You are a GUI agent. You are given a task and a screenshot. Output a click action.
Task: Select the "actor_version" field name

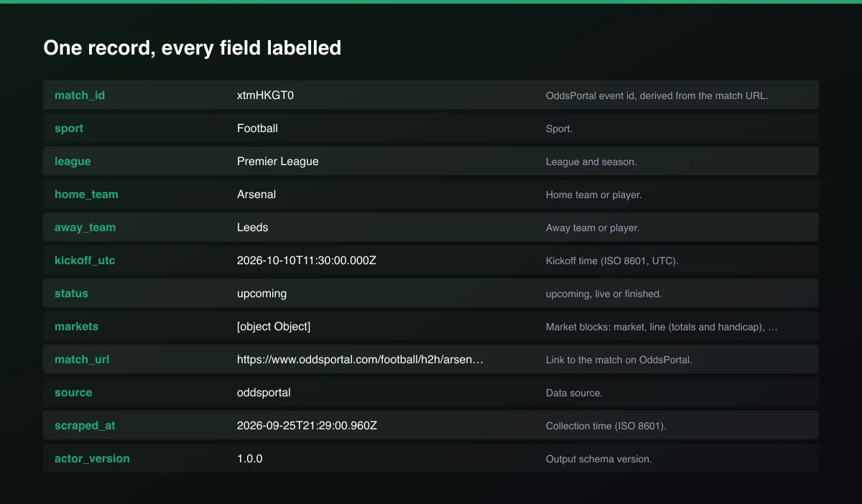(92, 459)
